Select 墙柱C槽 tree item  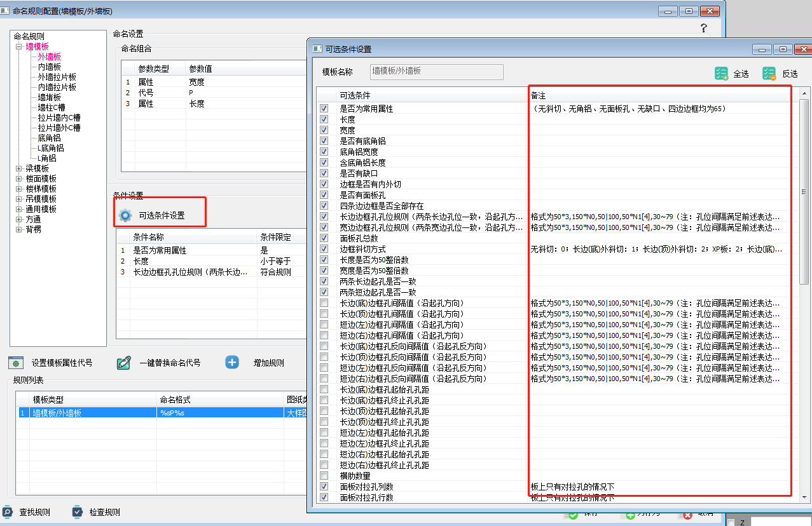[x=51, y=107]
